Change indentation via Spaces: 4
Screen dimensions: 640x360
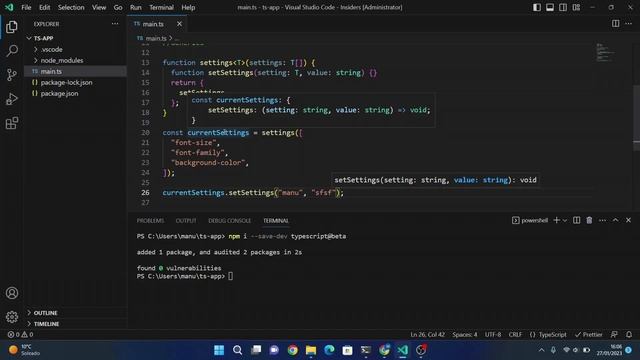coord(464,334)
